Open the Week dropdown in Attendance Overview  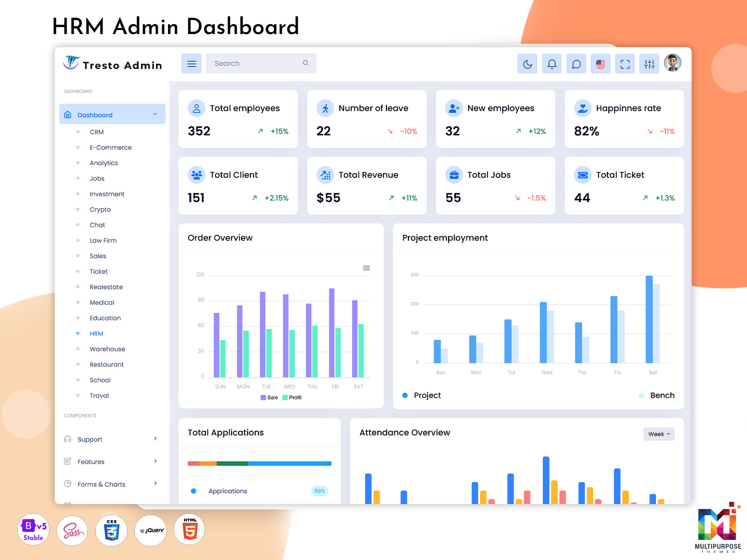pos(659,434)
